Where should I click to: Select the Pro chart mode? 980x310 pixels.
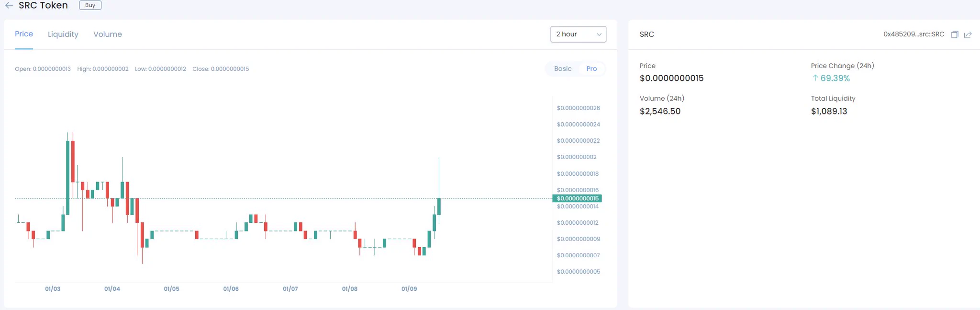coord(591,69)
